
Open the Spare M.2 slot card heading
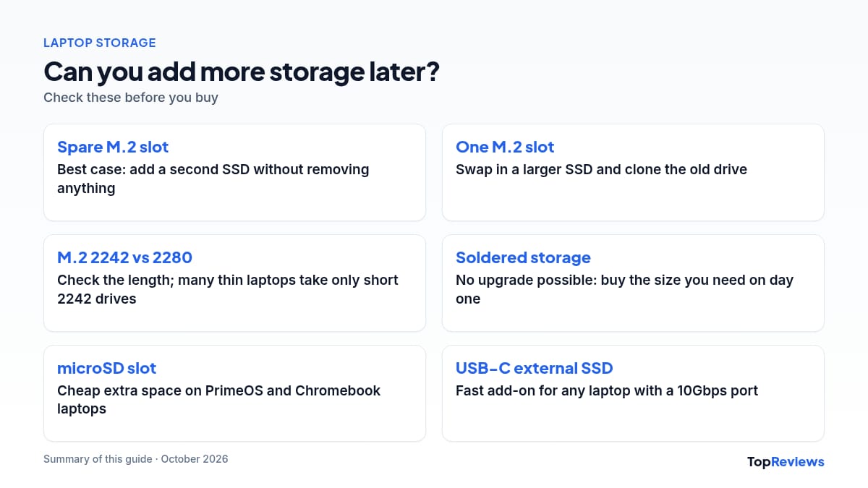pos(113,147)
